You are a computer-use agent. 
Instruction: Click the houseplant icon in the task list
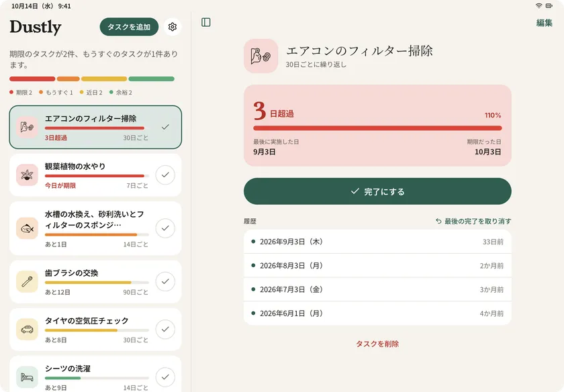pos(27,175)
